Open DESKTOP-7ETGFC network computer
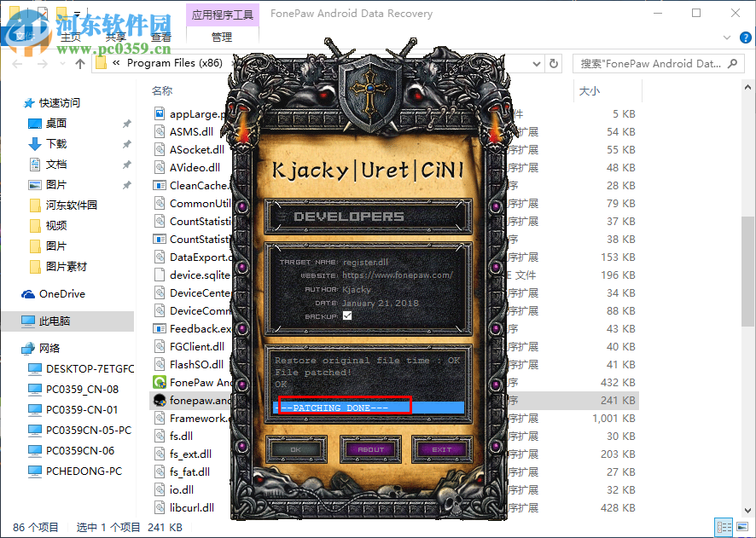The image size is (756, 538). (90, 369)
